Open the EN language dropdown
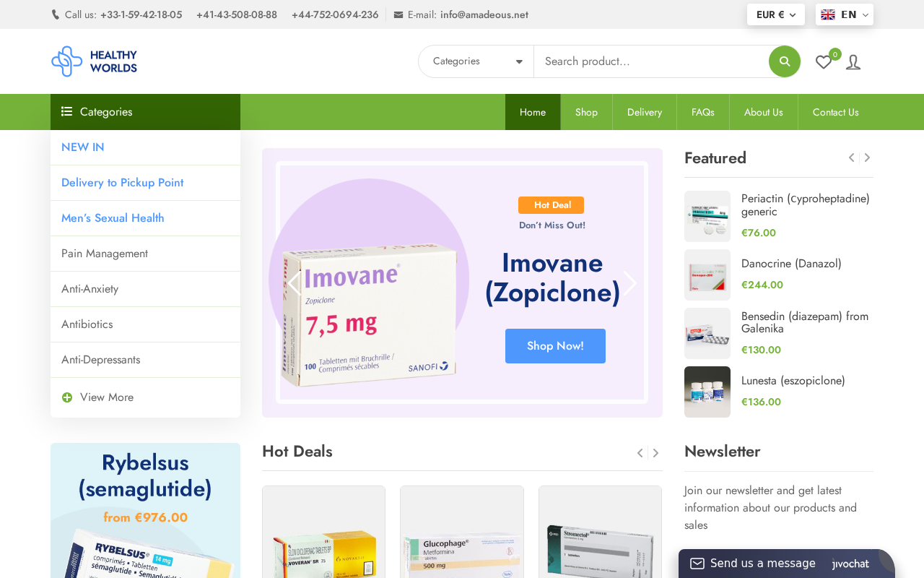Viewport: 924px width, 578px height. (x=845, y=14)
